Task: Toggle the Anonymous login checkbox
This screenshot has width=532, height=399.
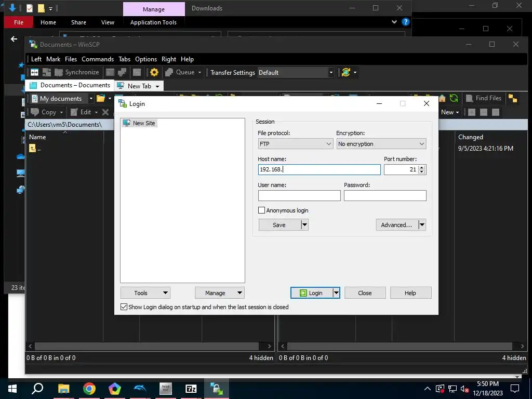Action: point(261,210)
